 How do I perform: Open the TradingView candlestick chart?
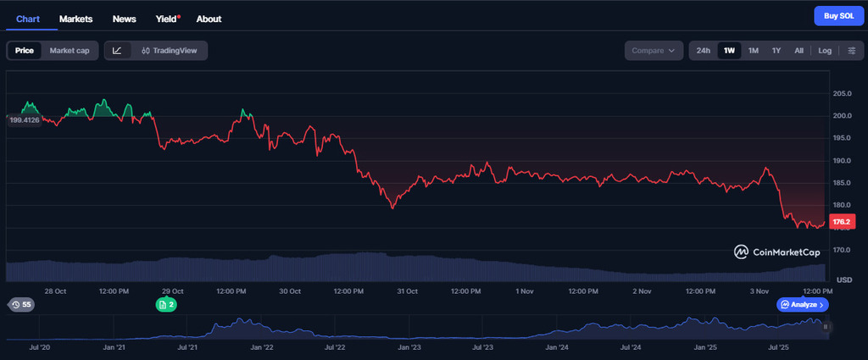click(170, 51)
